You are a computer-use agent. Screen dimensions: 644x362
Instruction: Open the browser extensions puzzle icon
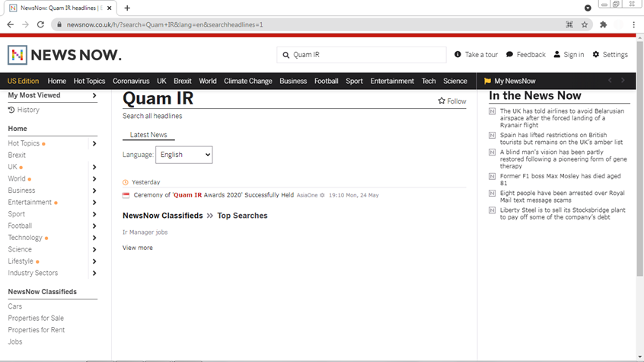tap(604, 24)
